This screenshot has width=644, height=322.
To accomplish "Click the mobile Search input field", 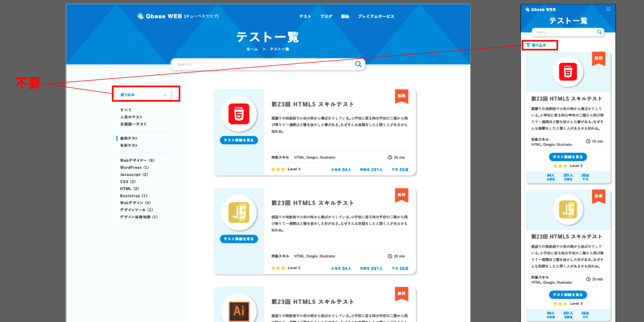I will (x=568, y=32).
